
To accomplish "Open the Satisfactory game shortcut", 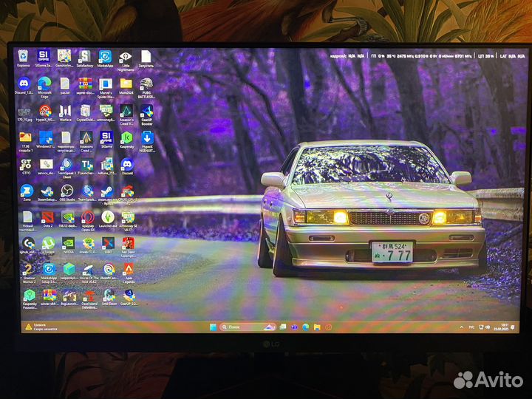I will tap(84, 57).
